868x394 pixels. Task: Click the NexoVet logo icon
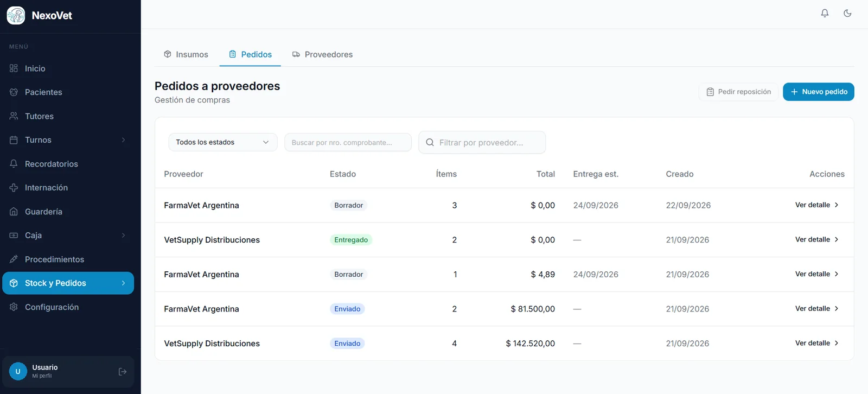point(16,15)
